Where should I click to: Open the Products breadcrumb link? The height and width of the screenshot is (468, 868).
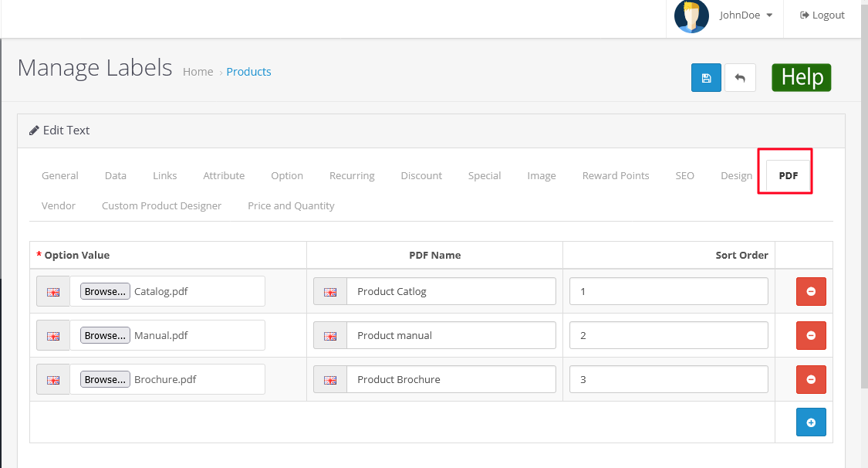point(248,72)
